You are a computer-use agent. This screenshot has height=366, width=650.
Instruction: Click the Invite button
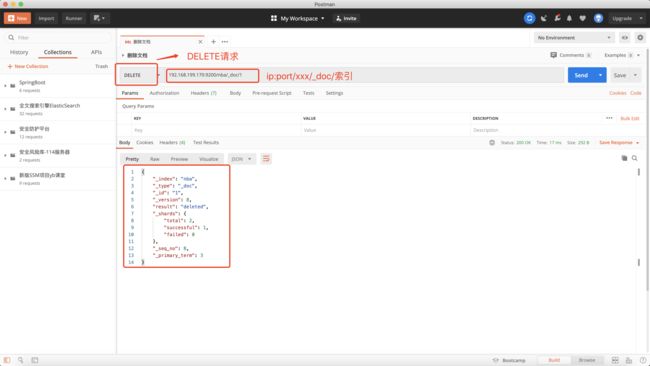coord(346,18)
